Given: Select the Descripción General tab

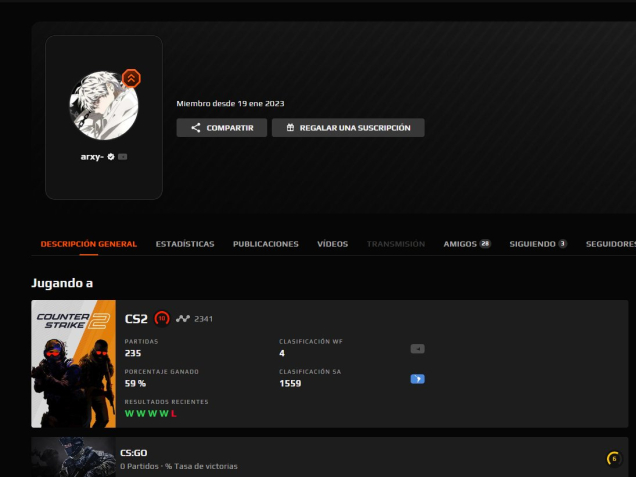Looking at the screenshot, I should 89,244.
